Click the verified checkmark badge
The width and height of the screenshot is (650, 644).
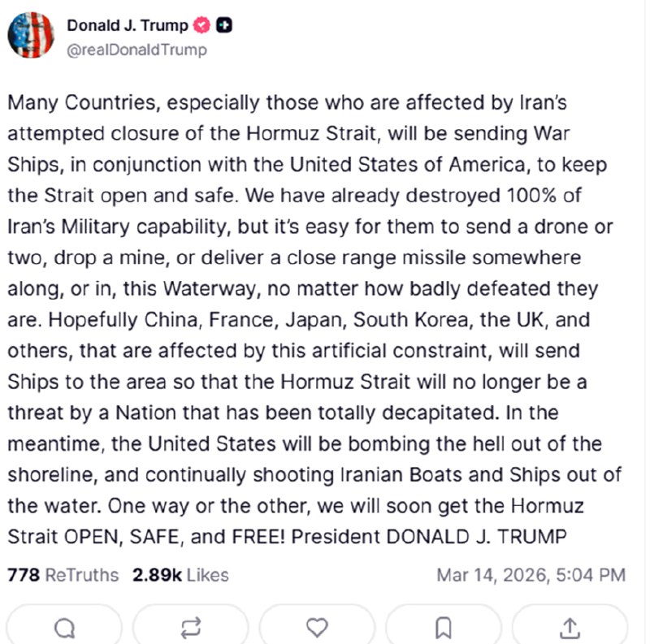click(202, 25)
